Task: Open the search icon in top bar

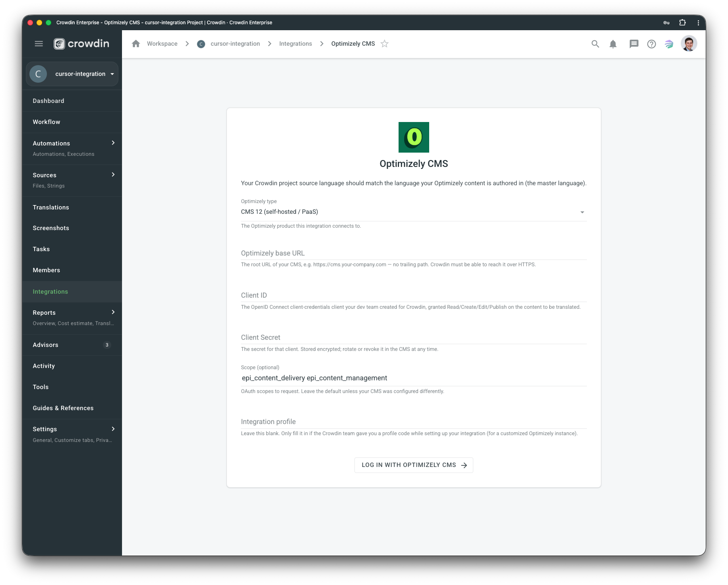Action: click(x=595, y=44)
